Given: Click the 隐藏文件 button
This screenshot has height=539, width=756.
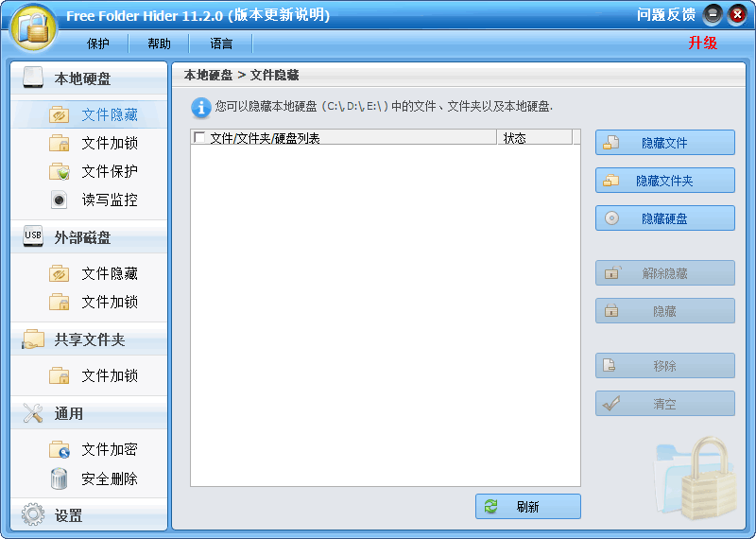Looking at the screenshot, I should click(x=665, y=143).
